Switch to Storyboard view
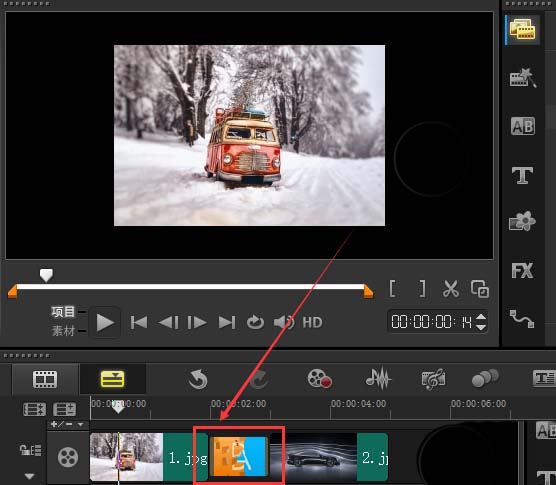556x485 pixels. pyautogui.click(x=45, y=379)
